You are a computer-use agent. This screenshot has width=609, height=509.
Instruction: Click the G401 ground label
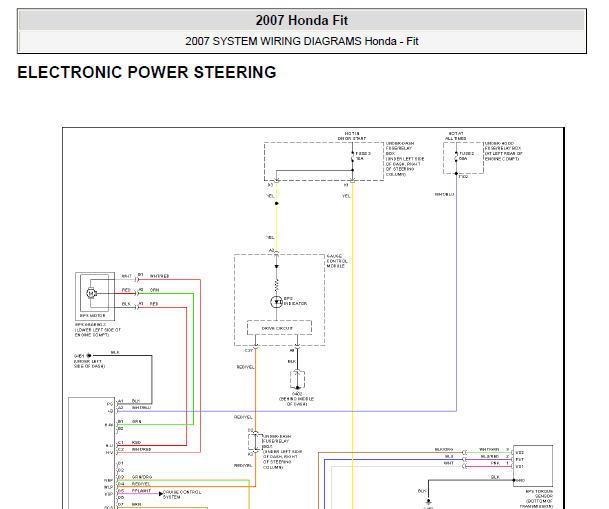79,356
